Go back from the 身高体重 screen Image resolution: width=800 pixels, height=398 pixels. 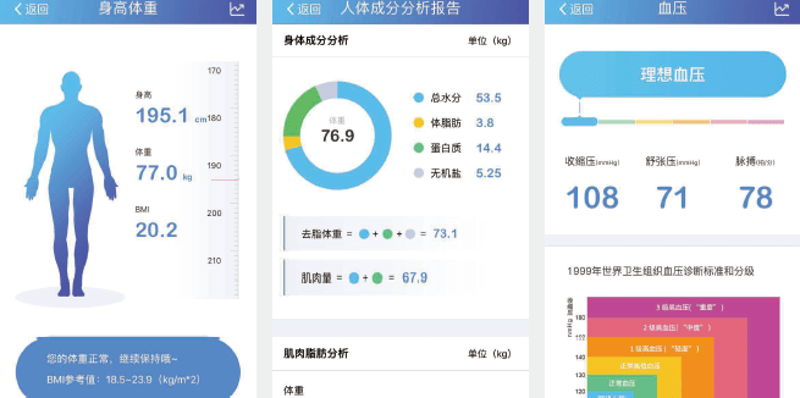click(x=31, y=9)
